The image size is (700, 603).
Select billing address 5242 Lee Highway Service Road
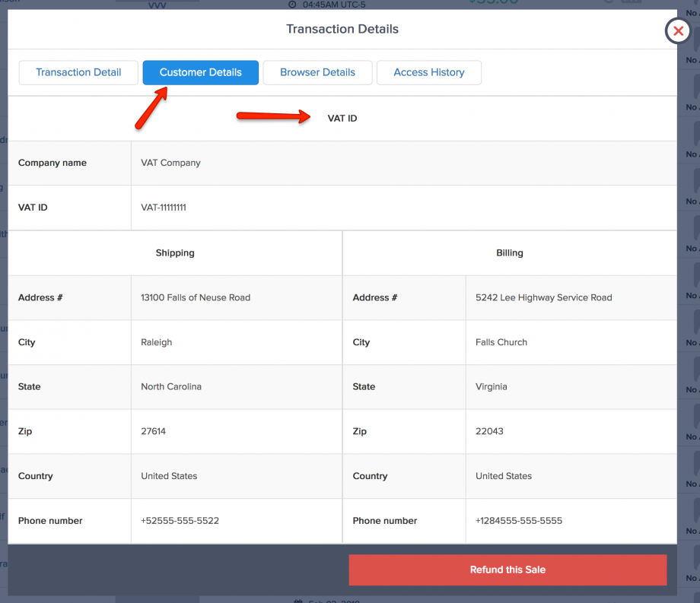(x=543, y=297)
